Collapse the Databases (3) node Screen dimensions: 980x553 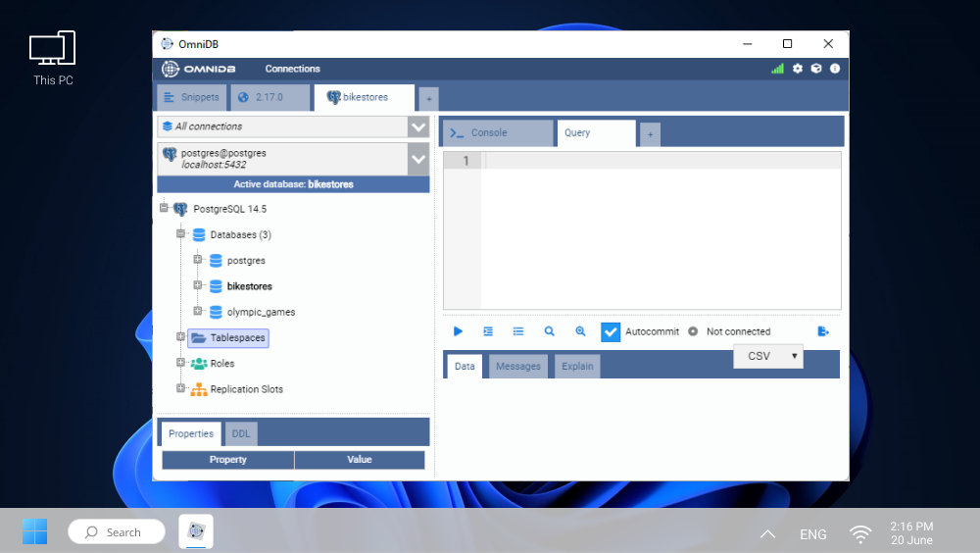[180, 233]
